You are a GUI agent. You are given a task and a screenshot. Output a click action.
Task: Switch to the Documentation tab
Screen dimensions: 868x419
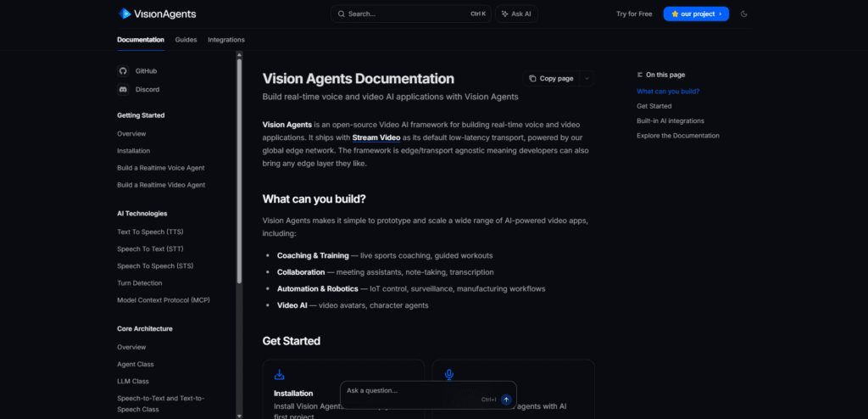[x=141, y=40]
